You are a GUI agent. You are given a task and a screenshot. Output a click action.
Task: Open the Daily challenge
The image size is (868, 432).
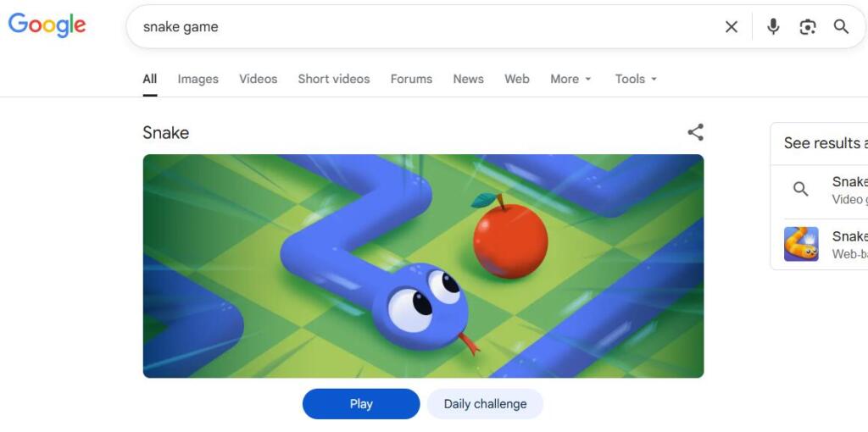coord(485,404)
